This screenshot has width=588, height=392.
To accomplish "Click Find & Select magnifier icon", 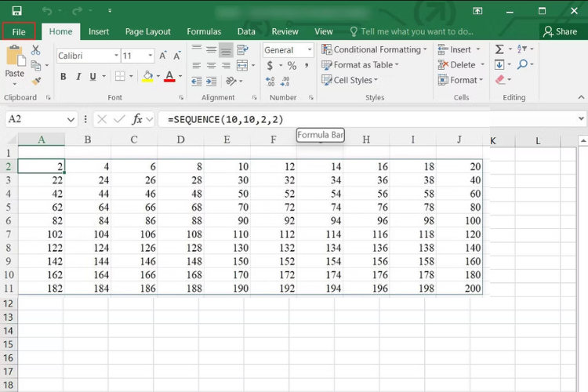I will [x=522, y=64].
